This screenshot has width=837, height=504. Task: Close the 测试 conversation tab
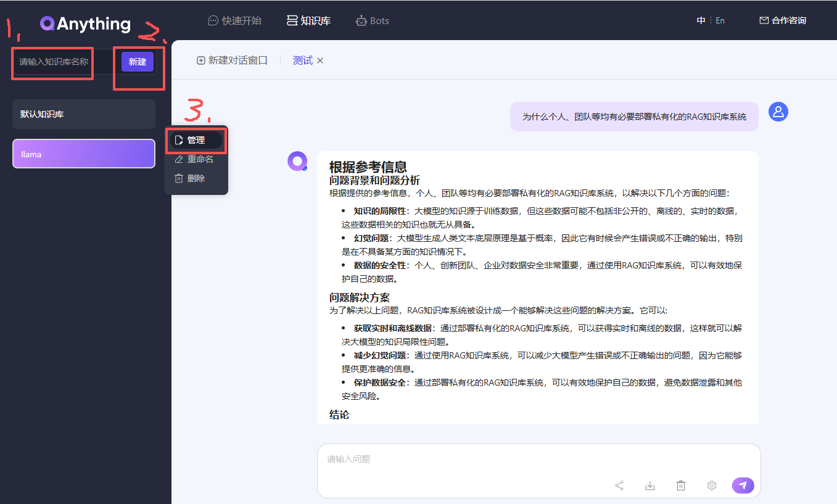click(x=320, y=60)
